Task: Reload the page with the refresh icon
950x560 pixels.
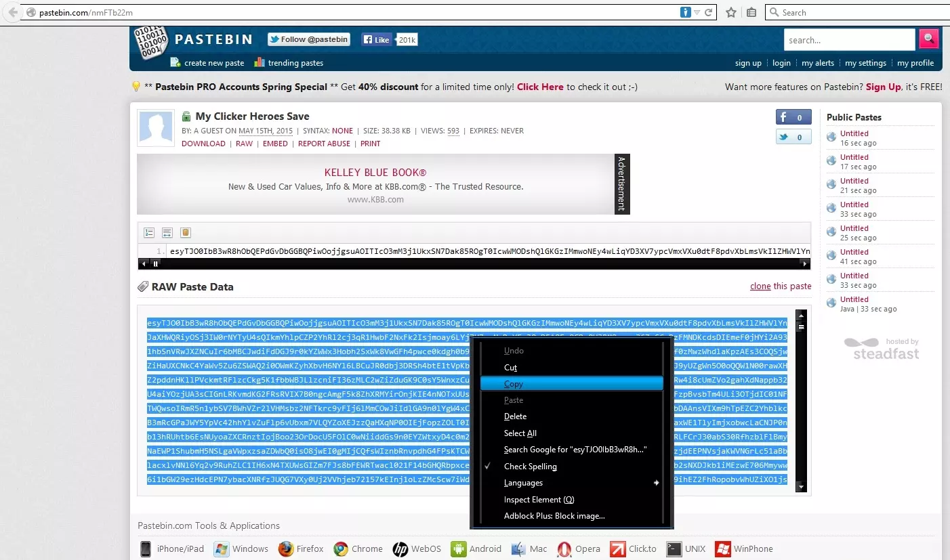Action: 709,12
